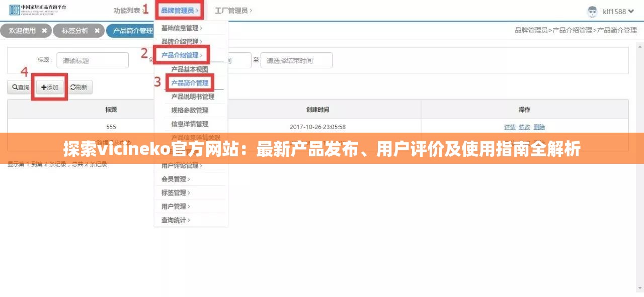Image resolution: width=644 pixels, height=297 pixels.
Task: Switch to the 产品简介管理 tab
Action: 132,30
